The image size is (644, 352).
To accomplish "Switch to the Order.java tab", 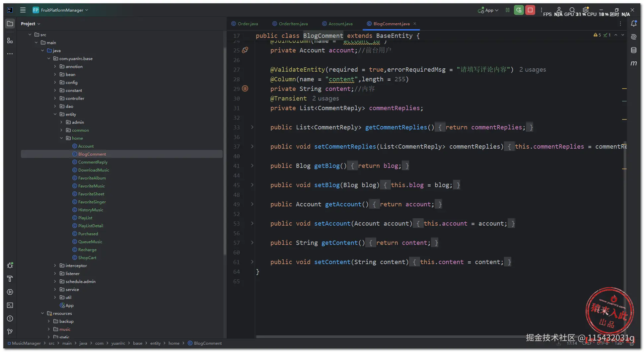I will (x=245, y=24).
